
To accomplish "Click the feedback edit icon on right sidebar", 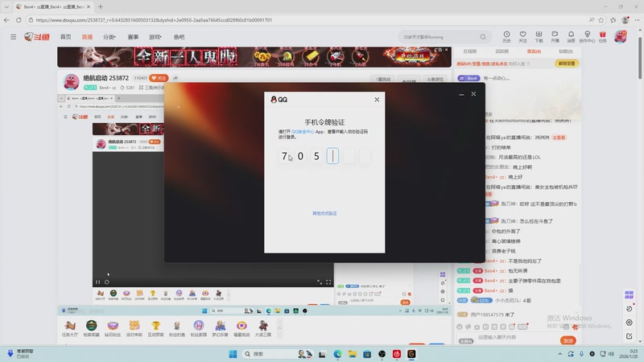I will 629,335.
